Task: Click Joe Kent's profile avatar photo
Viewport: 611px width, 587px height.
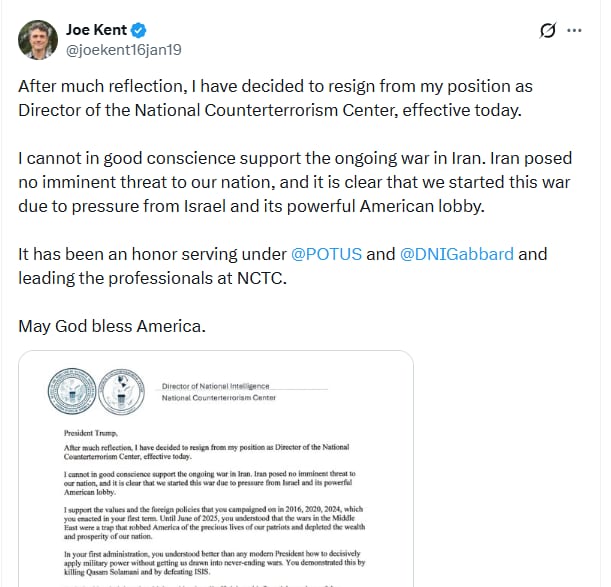Action: [37, 38]
